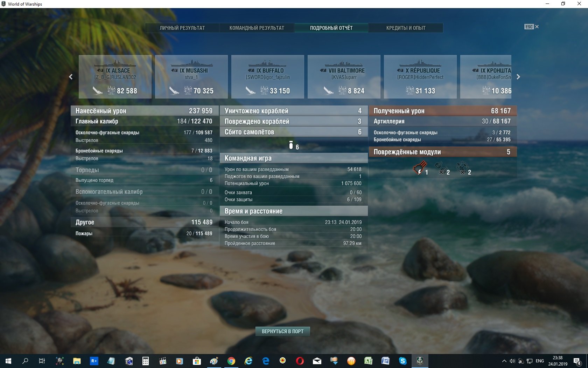The height and width of the screenshot is (368, 588).
Task: Select the IX ALSACE ship card
Action: tap(115, 77)
